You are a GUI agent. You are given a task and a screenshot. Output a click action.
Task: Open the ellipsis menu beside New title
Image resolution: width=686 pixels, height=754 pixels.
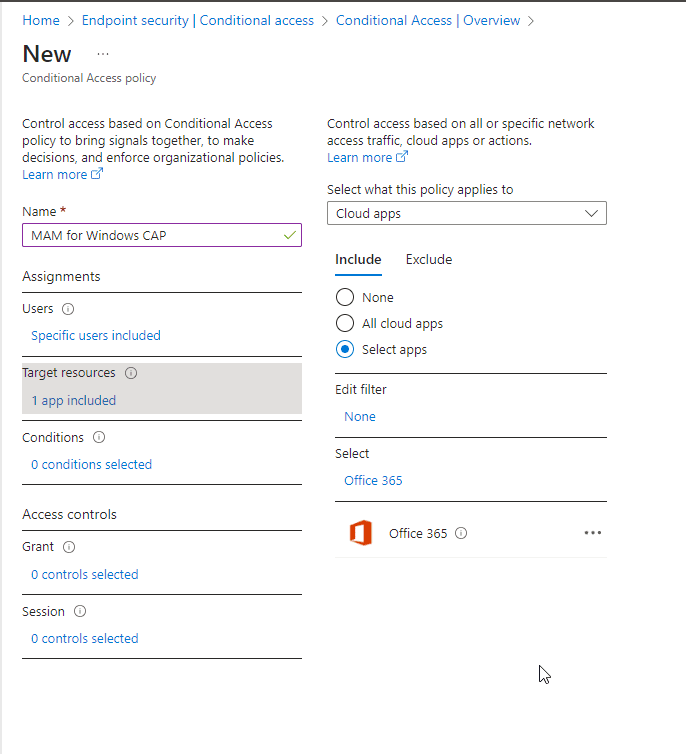pos(103,54)
